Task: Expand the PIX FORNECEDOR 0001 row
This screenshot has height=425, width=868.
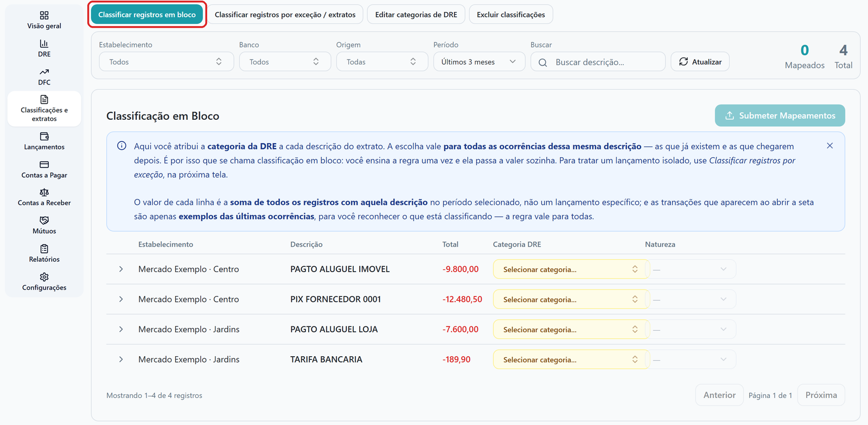Action: pyautogui.click(x=121, y=299)
